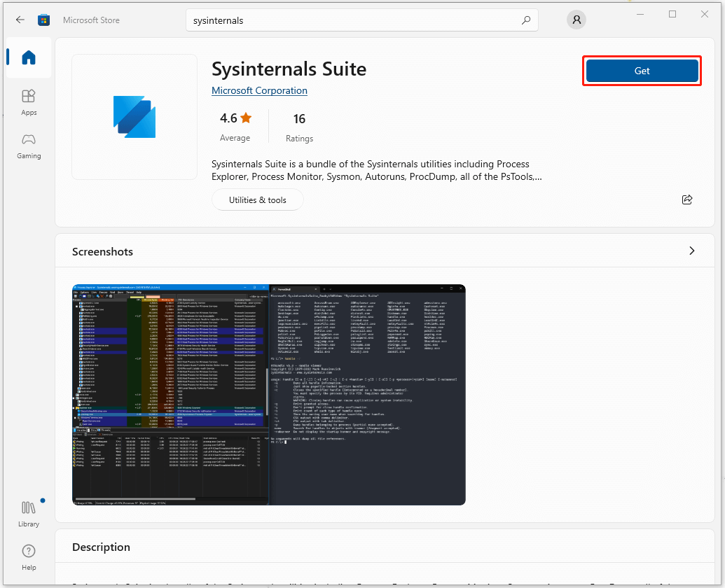
Task: Click the Sysinternals Suite app logo
Action: click(134, 117)
